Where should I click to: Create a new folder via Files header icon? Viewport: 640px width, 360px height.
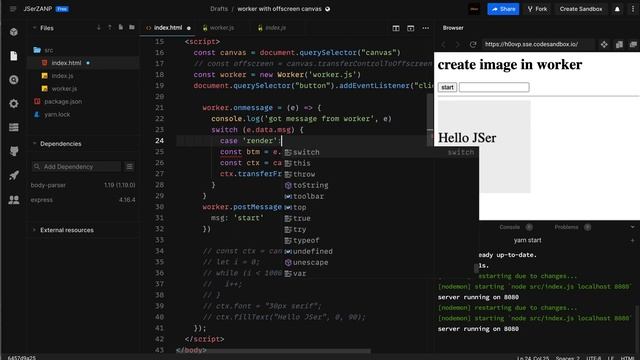tap(132, 28)
